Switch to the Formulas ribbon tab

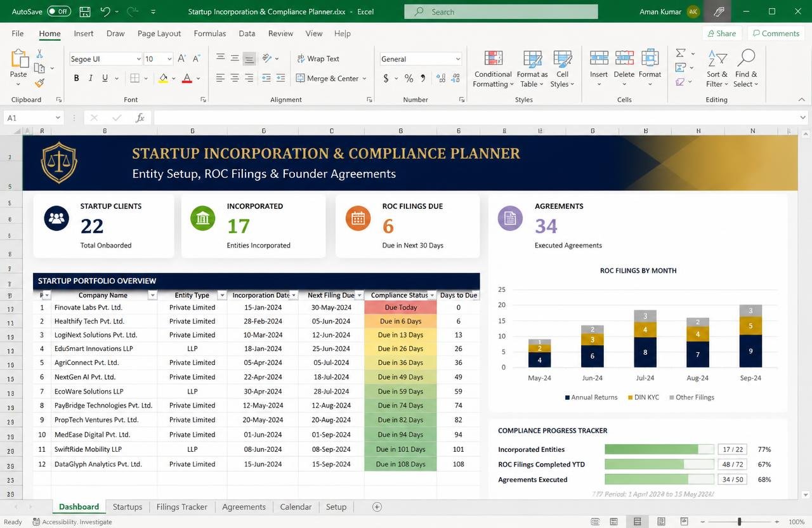pos(210,34)
